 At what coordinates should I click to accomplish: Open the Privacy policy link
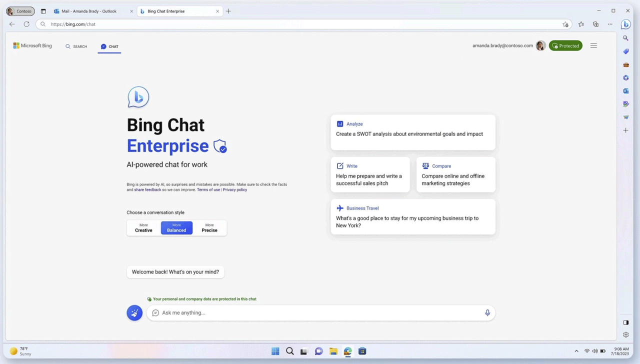click(234, 189)
